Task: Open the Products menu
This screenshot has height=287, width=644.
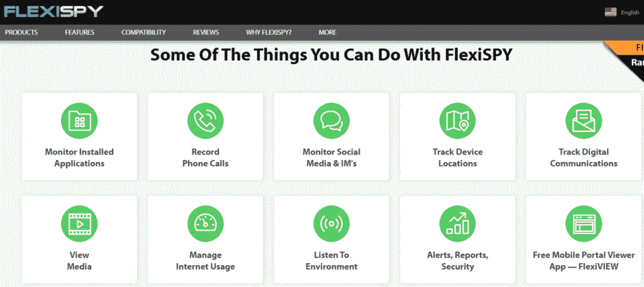Action: click(x=21, y=33)
